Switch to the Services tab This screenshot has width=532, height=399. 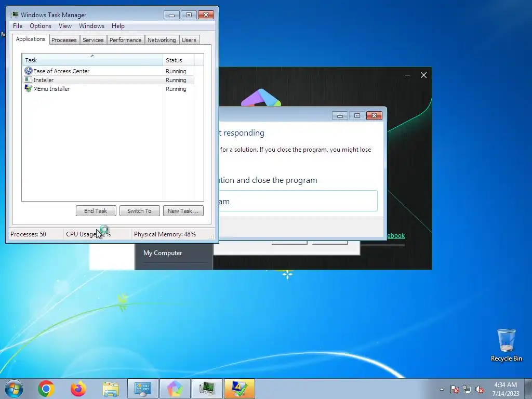93,40
